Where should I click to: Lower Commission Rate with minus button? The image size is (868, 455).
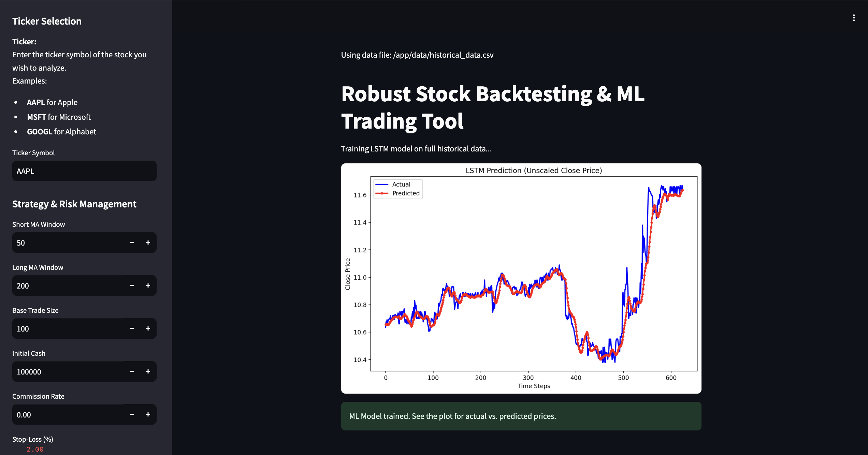[132, 414]
